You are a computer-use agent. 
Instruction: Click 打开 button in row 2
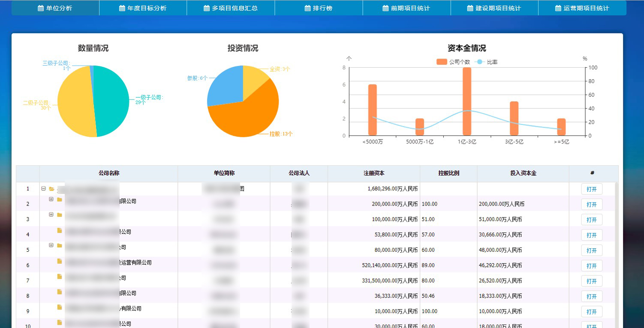click(x=592, y=204)
